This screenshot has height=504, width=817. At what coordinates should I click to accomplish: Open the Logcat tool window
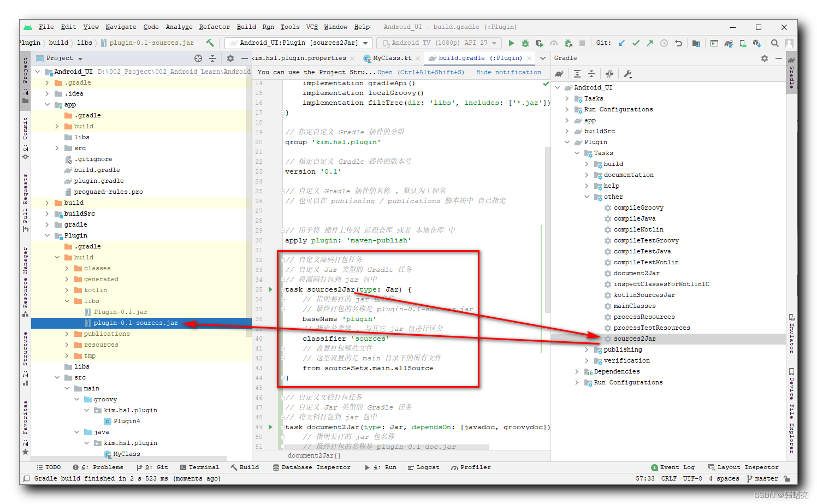pos(423,467)
